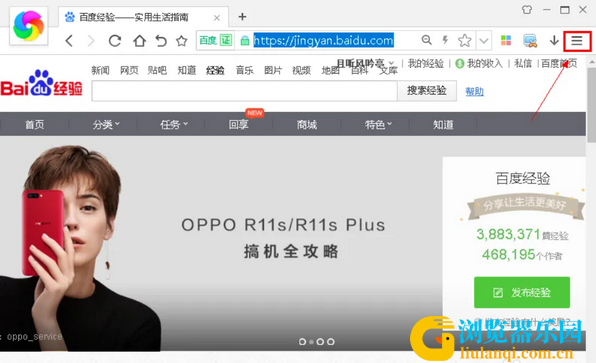
Task: Go forward with the forward arrow
Action: tap(91, 41)
